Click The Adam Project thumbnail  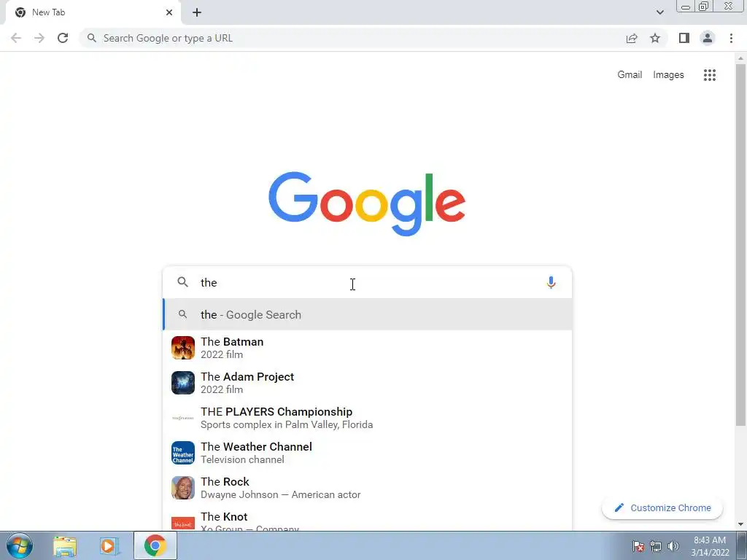pyautogui.click(x=183, y=383)
